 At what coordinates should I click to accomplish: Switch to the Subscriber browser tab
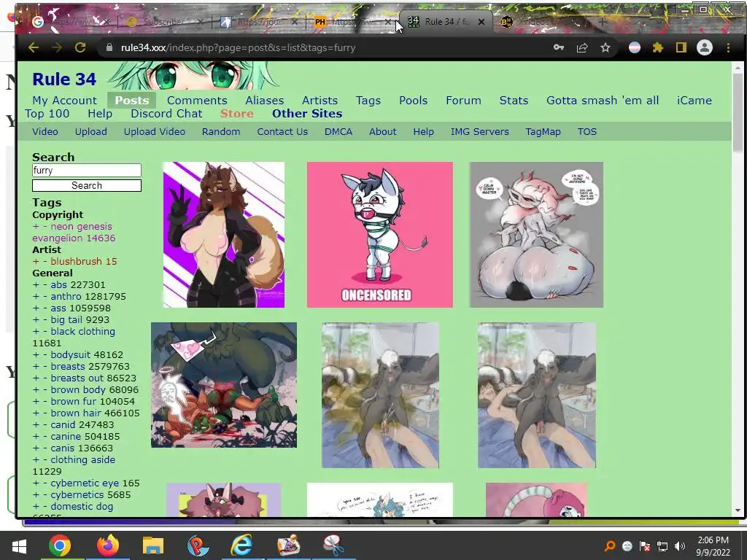[x=164, y=22]
